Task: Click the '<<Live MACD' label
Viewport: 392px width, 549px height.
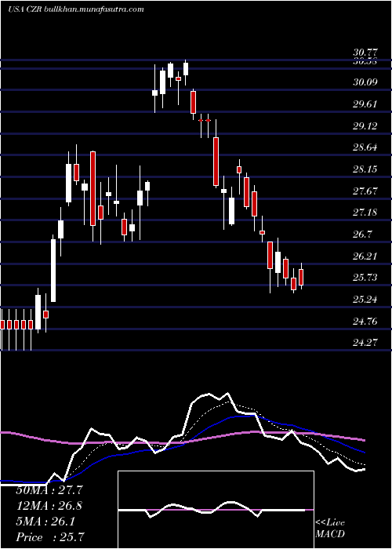Action: pyautogui.click(x=330, y=529)
